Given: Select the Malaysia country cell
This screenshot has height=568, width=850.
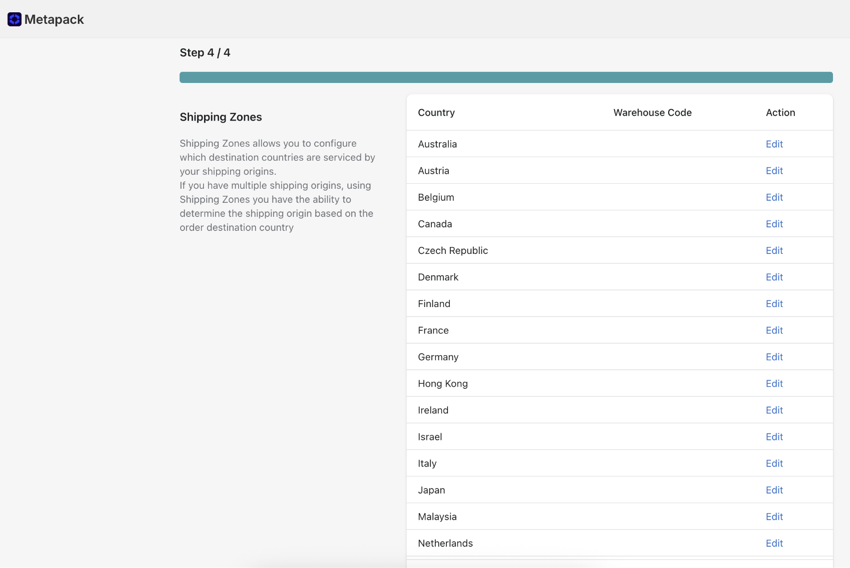Looking at the screenshot, I should [437, 516].
